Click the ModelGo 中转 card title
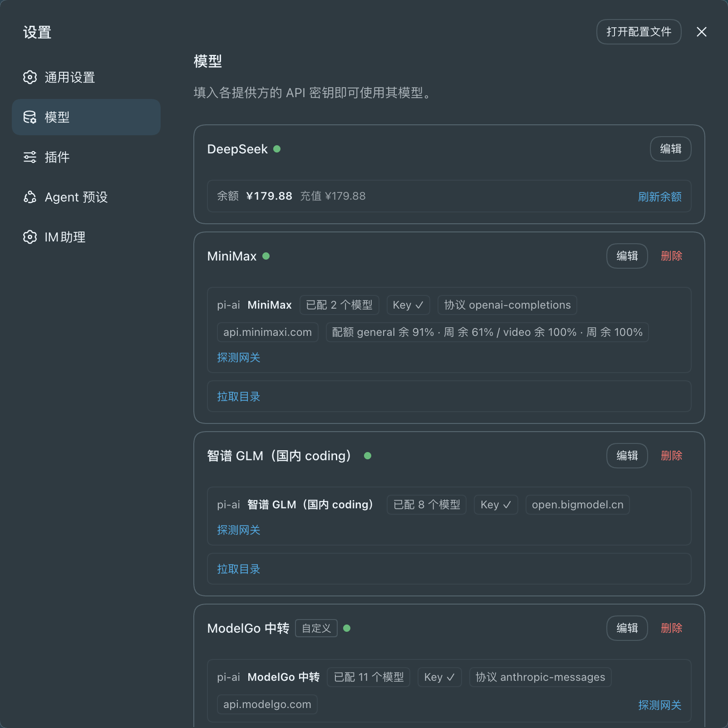 pyautogui.click(x=248, y=628)
